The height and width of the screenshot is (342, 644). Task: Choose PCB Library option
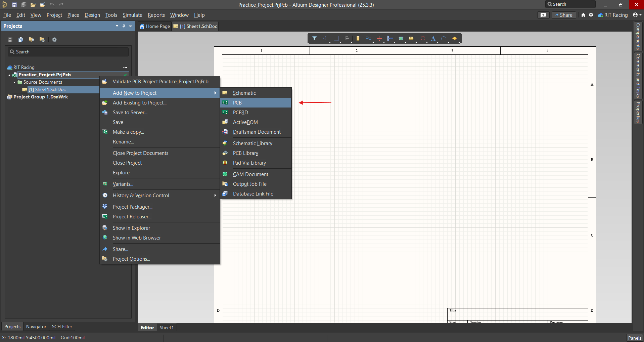pos(256,153)
